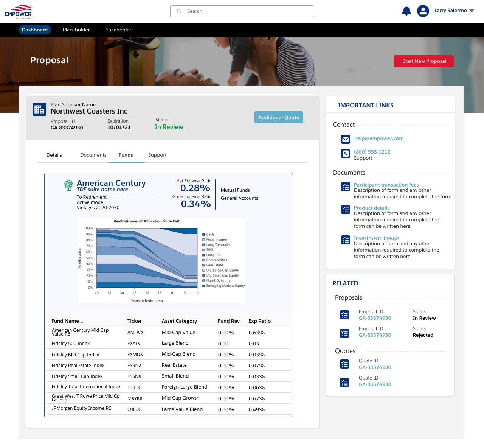Sort by Fund Name column arrow
The image size is (484, 448).
point(82,321)
